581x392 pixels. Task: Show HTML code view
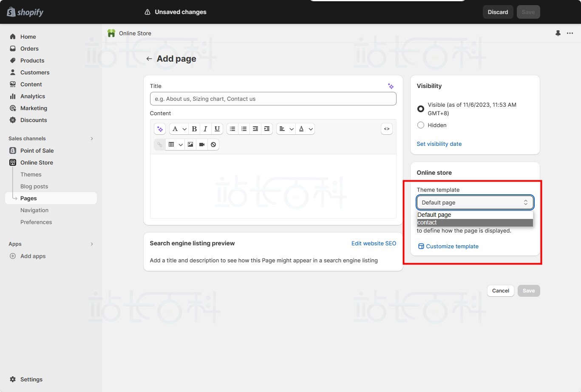point(387,129)
